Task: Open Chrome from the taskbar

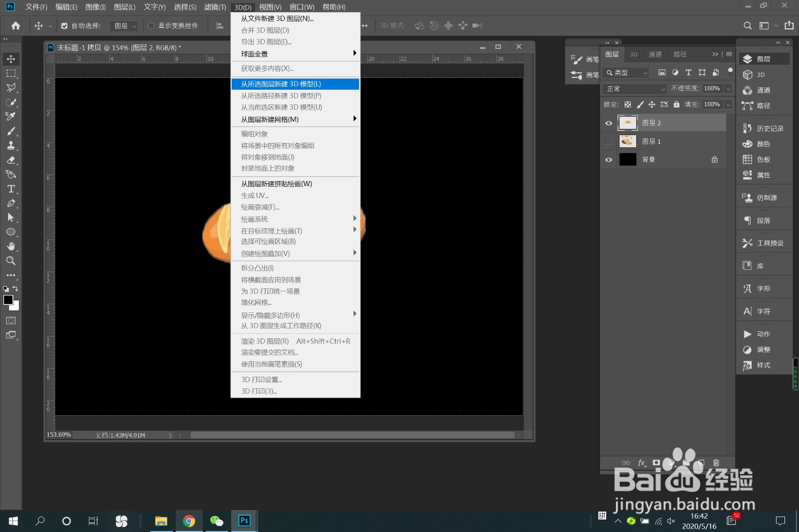Action: (189, 521)
